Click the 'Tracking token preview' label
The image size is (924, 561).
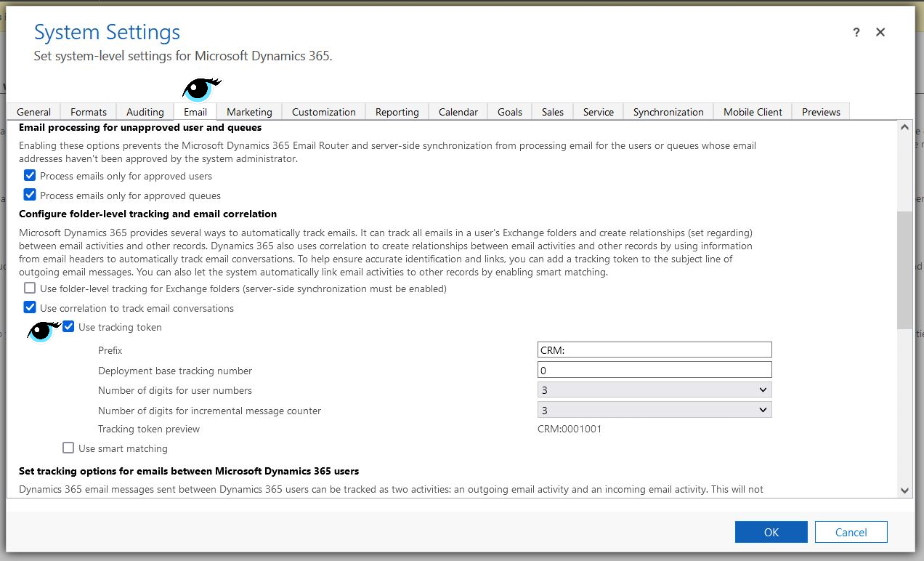click(x=149, y=429)
